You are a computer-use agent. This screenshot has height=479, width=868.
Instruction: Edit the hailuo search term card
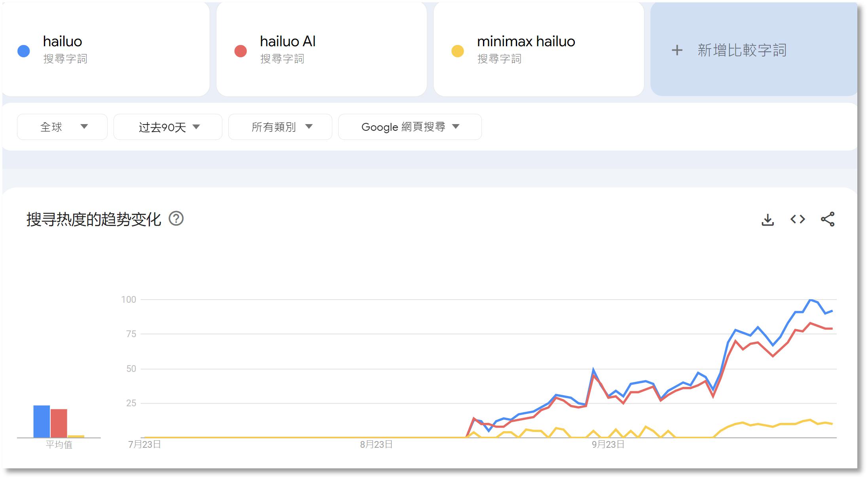click(x=106, y=49)
